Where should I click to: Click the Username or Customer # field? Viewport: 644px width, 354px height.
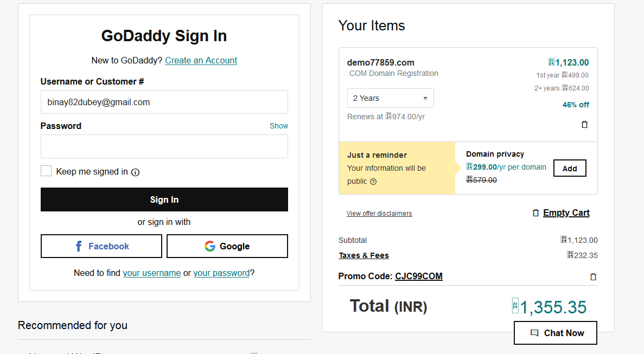164,102
